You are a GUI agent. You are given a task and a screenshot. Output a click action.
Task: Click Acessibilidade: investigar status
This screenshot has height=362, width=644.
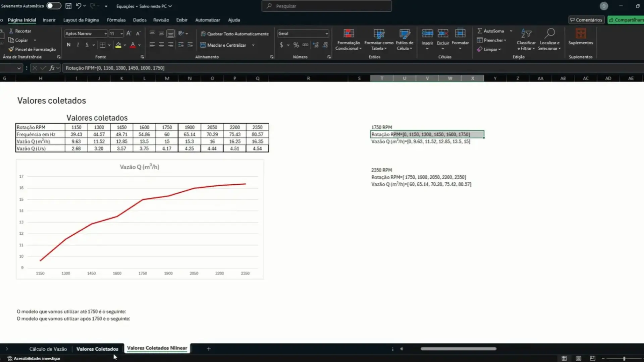(x=34, y=358)
